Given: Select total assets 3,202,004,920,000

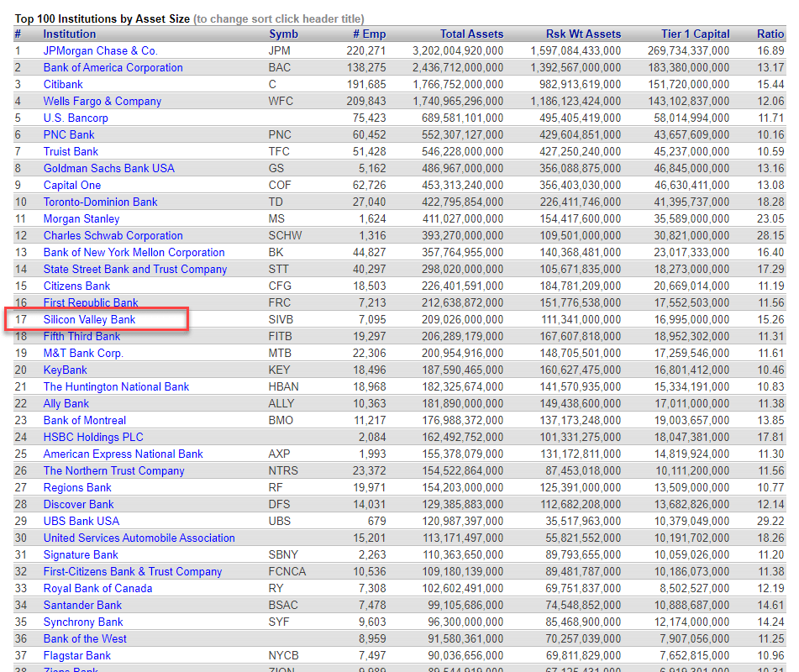Looking at the screenshot, I should 458,51.
